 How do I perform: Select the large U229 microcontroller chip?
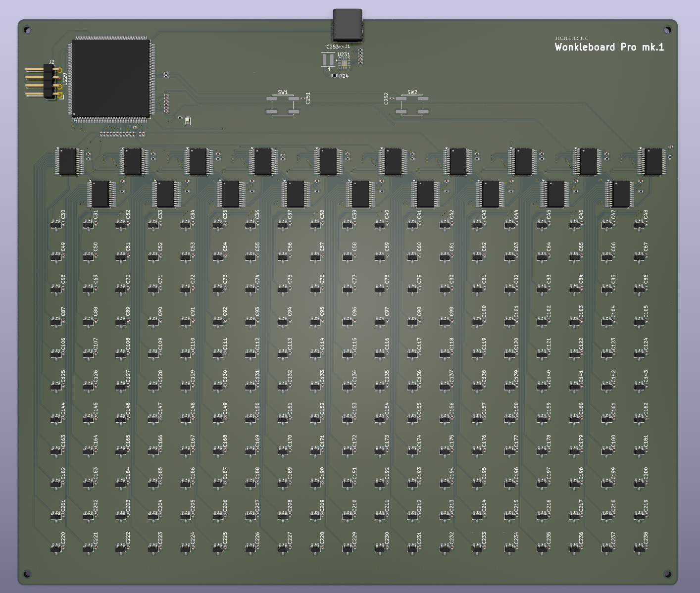click(x=111, y=79)
